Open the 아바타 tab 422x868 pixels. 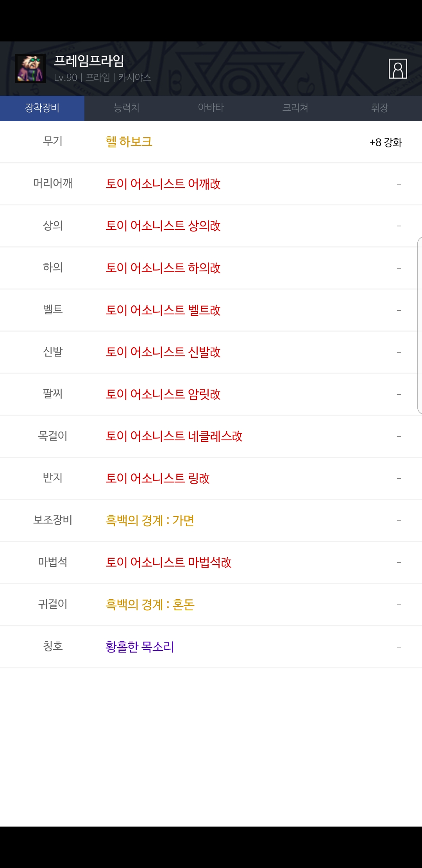click(211, 108)
